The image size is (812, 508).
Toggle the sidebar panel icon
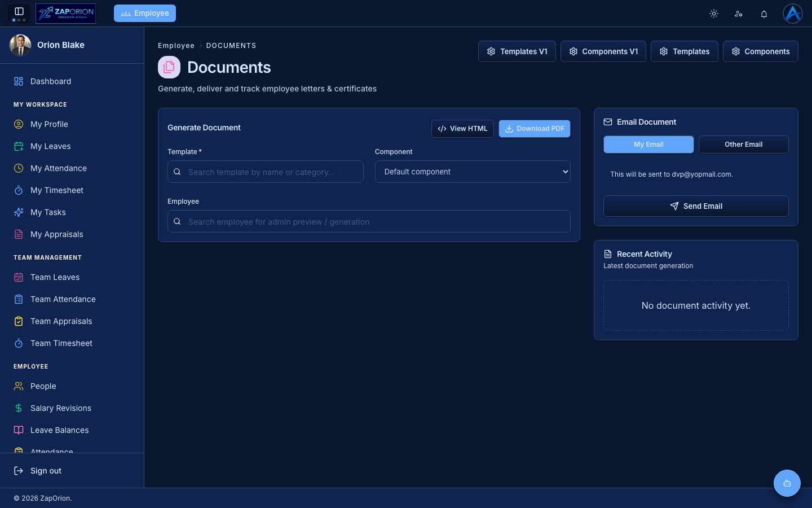19,11
